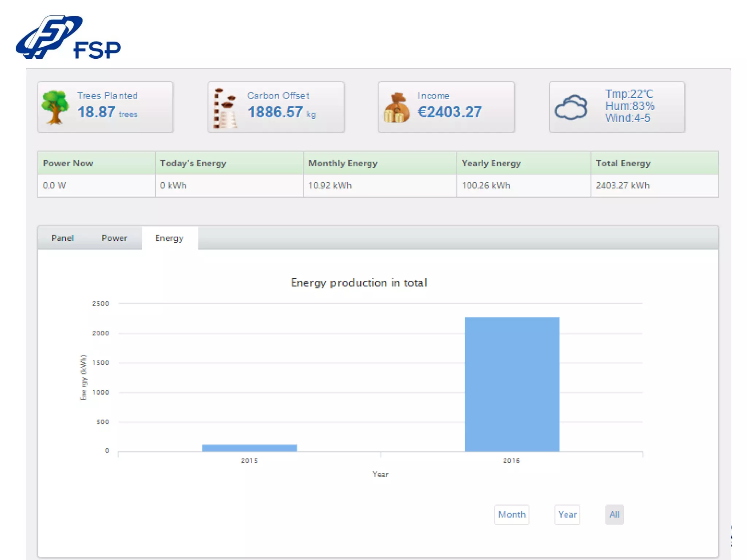Click the green tree icon
The image size is (747, 560).
coord(55,107)
